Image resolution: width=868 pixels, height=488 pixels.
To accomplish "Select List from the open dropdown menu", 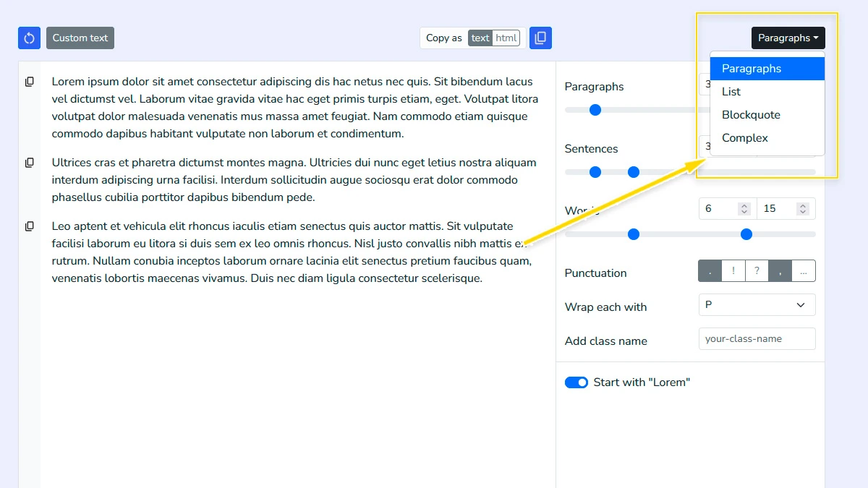I will (731, 91).
